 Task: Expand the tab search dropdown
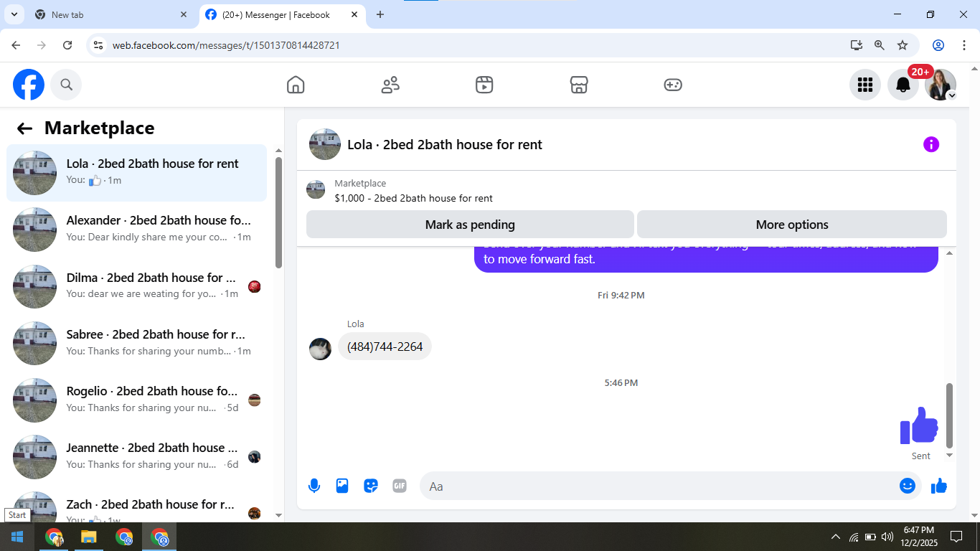(13, 14)
